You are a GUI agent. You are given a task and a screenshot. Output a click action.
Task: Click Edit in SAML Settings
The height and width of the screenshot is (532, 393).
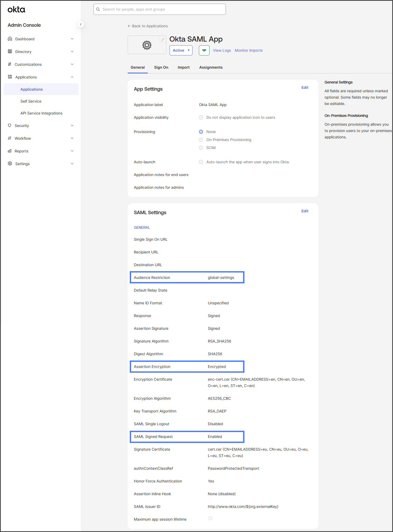(x=305, y=211)
